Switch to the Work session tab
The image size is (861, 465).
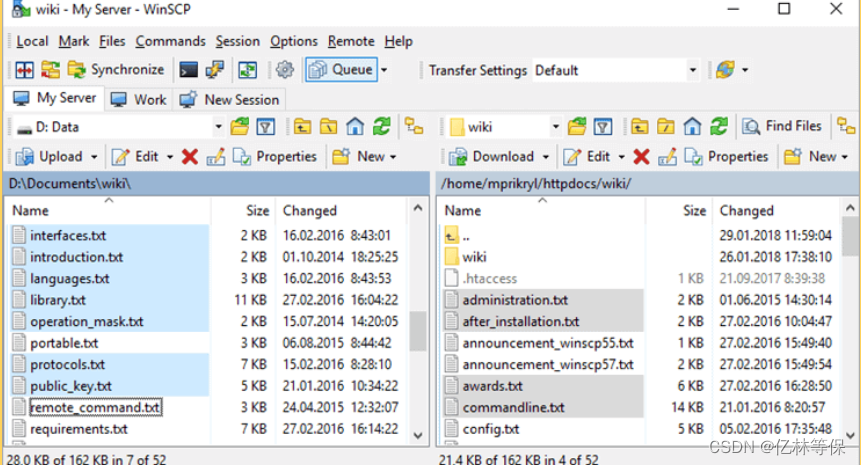pos(138,99)
